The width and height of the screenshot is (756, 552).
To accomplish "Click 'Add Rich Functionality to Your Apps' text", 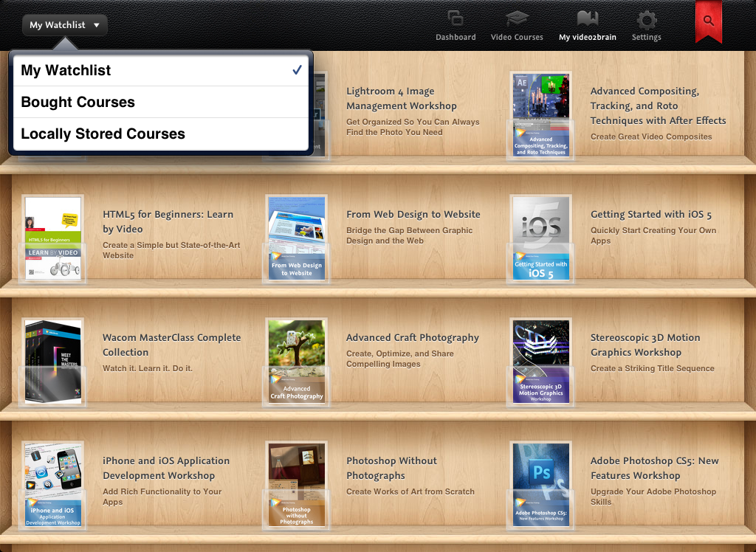I will pyautogui.click(x=162, y=497).
